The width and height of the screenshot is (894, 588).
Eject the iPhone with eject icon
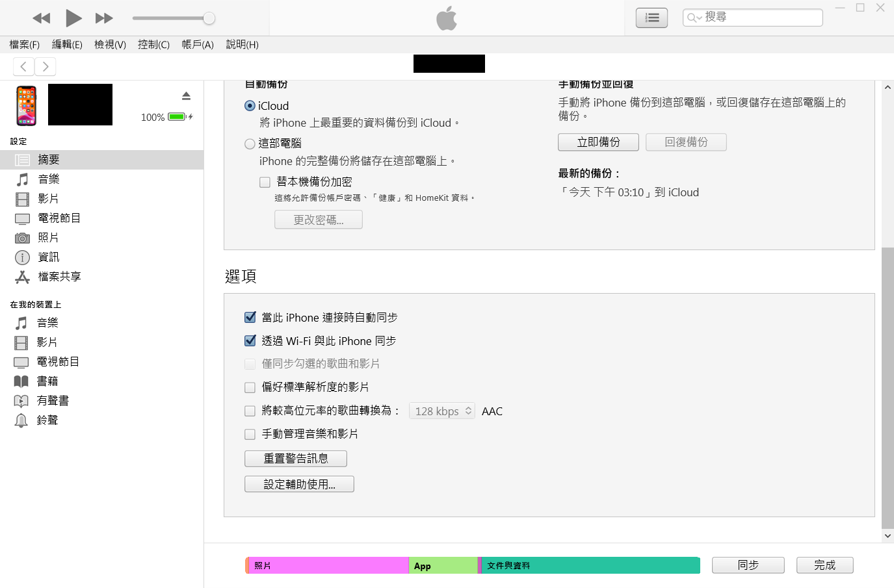pyautogui.click(x=187, y=96)
